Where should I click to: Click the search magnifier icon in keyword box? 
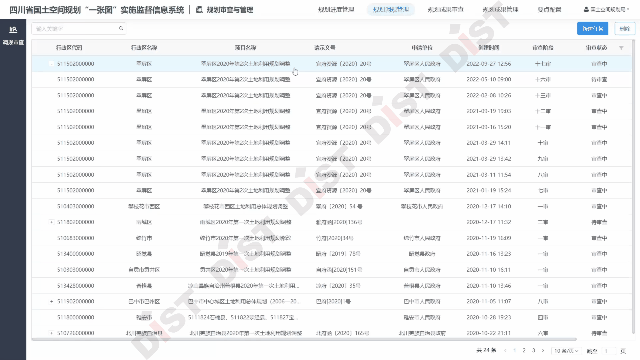click(x=121, y=28)
